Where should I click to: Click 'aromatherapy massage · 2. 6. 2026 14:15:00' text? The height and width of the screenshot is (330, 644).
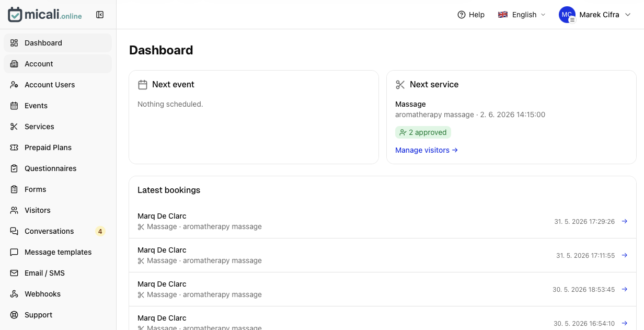tap(470, 115)
